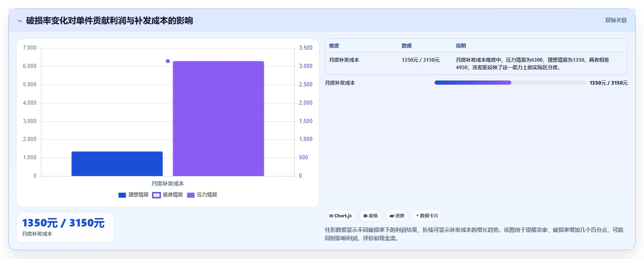Click the description paragraph starting 柱形数据显示
This screenshot has height=259, width=644.
pos(474,234)
